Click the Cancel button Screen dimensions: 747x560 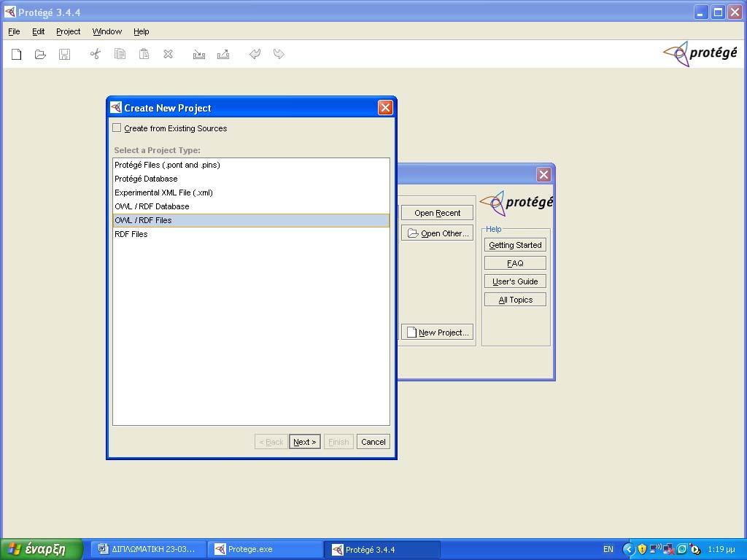coord(373,442)
